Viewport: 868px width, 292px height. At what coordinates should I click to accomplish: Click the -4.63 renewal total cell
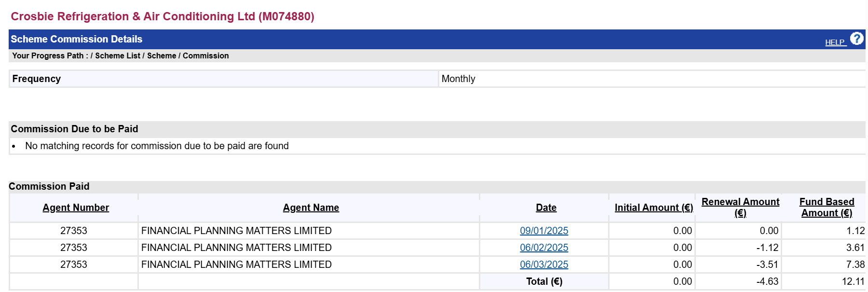pos(767,281)
